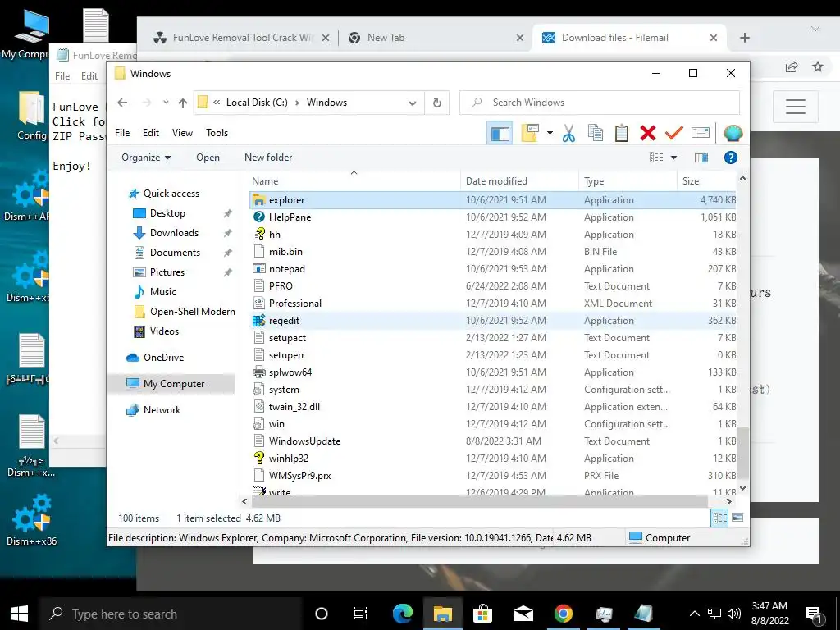This screenshot has width=840, height=630.
Task: Open Microsoft Edge from the taskbar
Action: pyautogui.click(x=402, y=614)
